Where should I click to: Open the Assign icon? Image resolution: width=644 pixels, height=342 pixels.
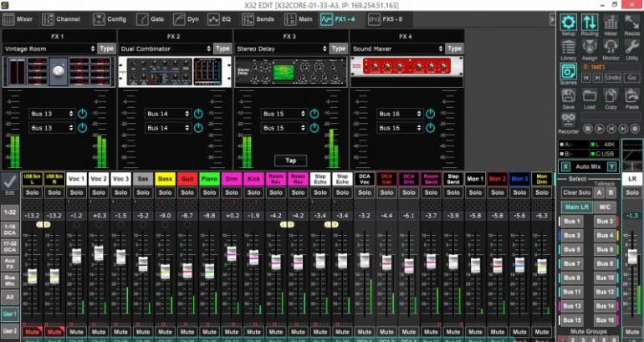[x=590, y=47]
